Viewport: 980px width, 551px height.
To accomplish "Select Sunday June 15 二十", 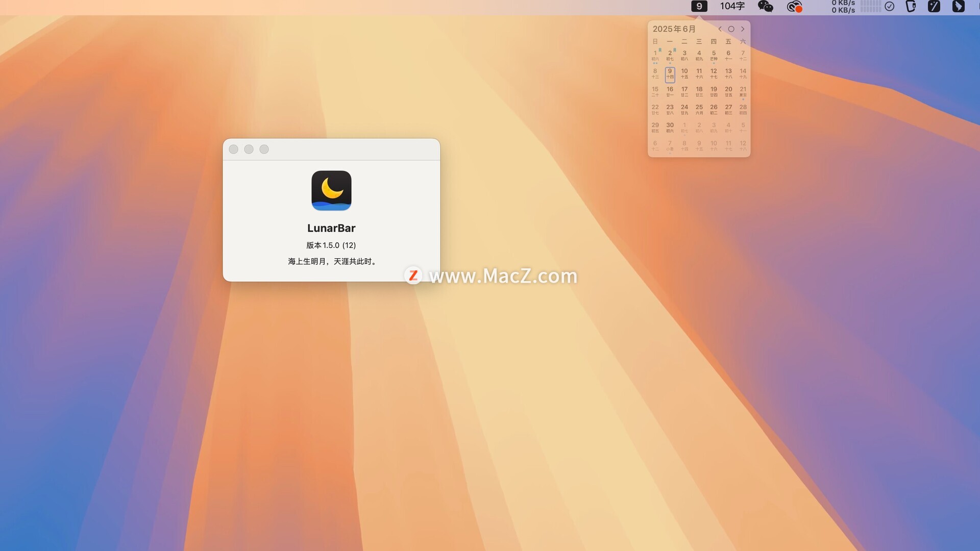I will pos(655,92).
